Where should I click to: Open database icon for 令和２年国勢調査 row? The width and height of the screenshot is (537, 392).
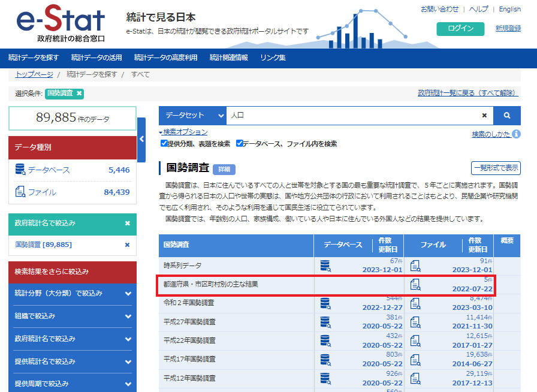point(325,303)
